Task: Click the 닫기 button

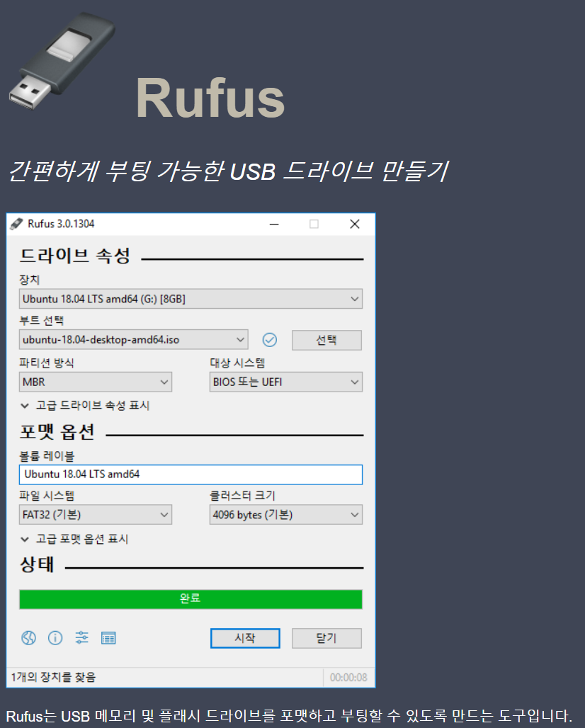Action: point(327,638)
